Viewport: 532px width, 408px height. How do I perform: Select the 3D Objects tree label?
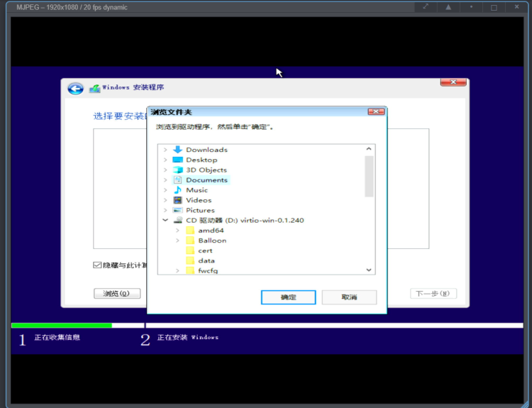pos(206,170)
